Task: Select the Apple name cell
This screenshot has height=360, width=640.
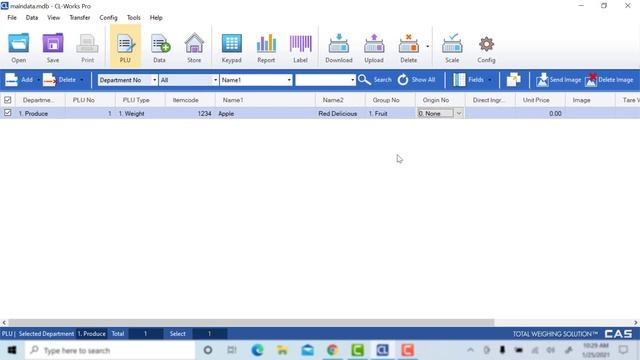Action: tap(265, 113)
